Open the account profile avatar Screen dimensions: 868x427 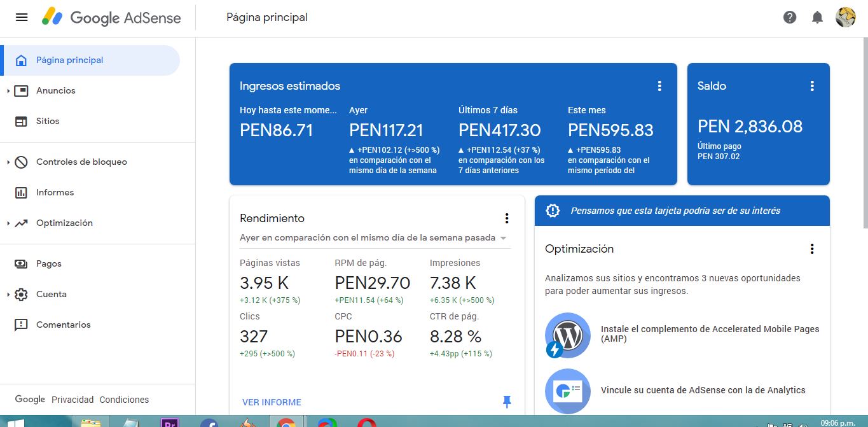click(x=845, y=17)
